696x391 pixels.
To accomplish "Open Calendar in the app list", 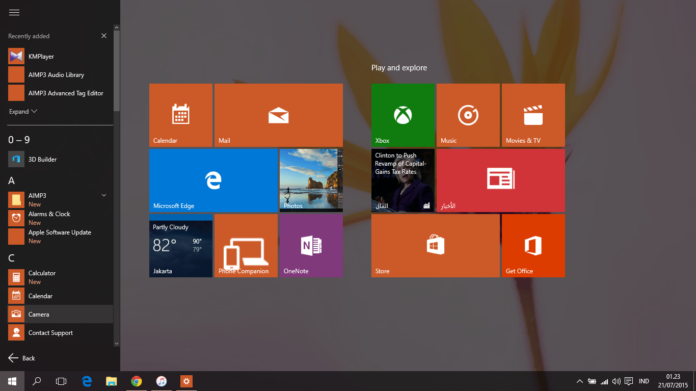I will (60, 296).
